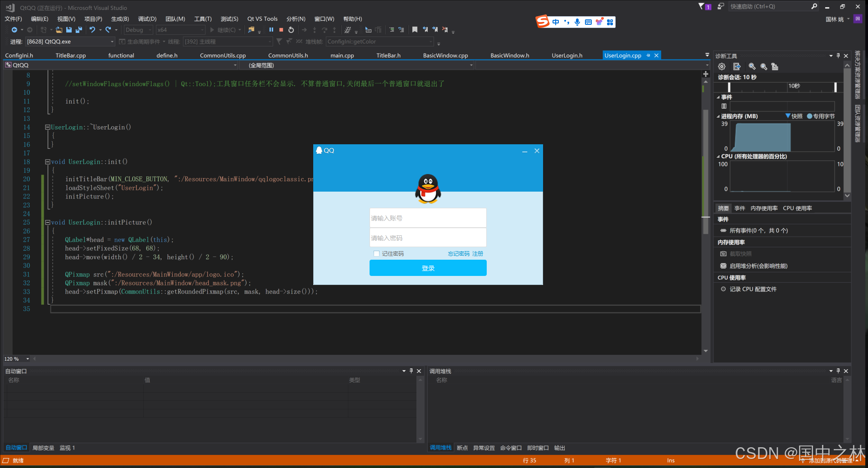Switch to the BasicWindow.cpp tab
This screenshot has height=468, width=868.
click(445, 55)
